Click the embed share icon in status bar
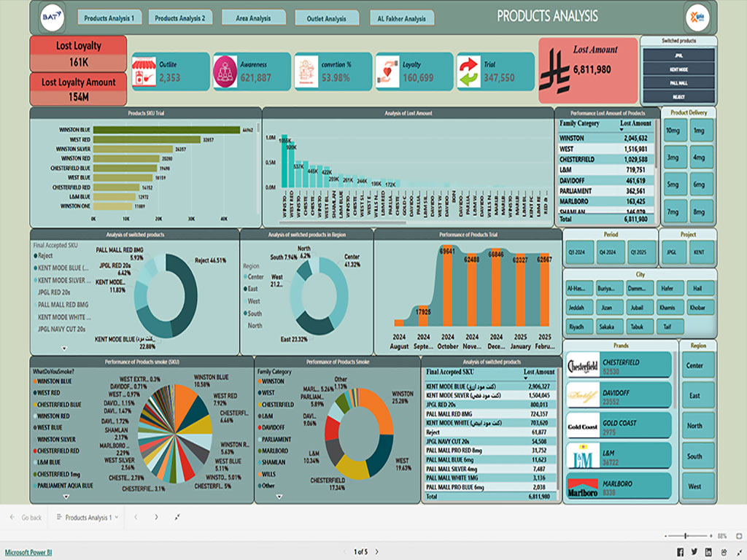This screenshot has width=747, height=560. [724, 552]
